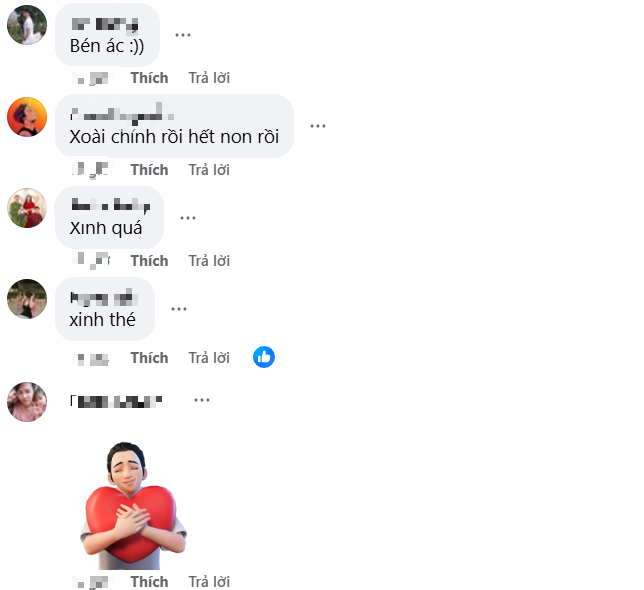Like the "Bén ác :))" comment with Thích
The image size is (644, 590).
click(150, 78)
